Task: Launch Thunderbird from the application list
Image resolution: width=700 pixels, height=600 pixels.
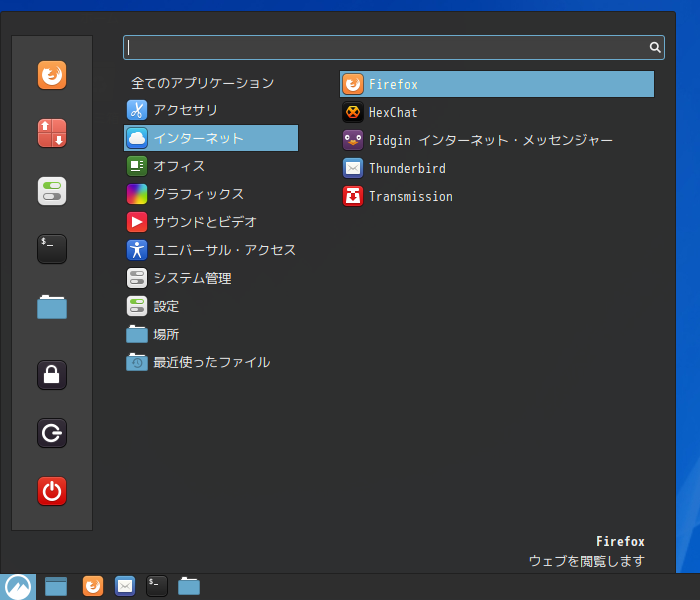Action: [497, 168]
